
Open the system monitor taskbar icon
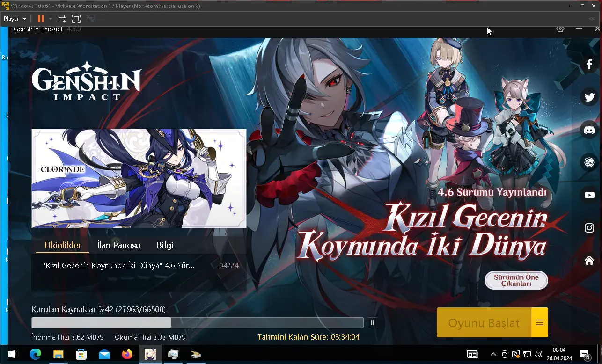tap(173, 354)
